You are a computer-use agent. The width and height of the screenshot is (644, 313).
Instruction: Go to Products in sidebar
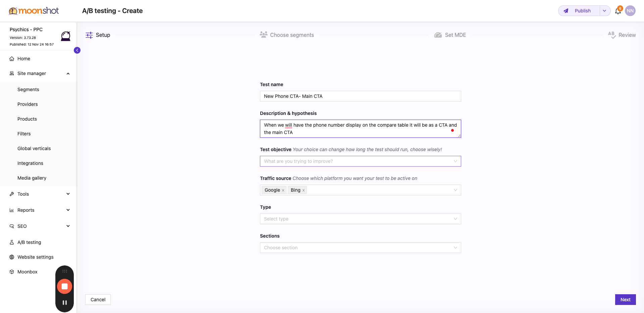27,119
